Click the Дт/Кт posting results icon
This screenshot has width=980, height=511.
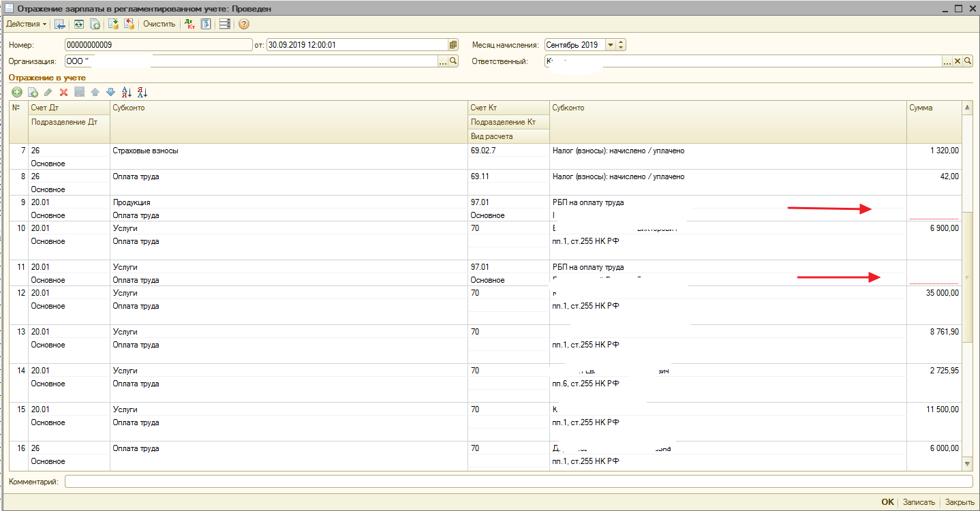190,24
